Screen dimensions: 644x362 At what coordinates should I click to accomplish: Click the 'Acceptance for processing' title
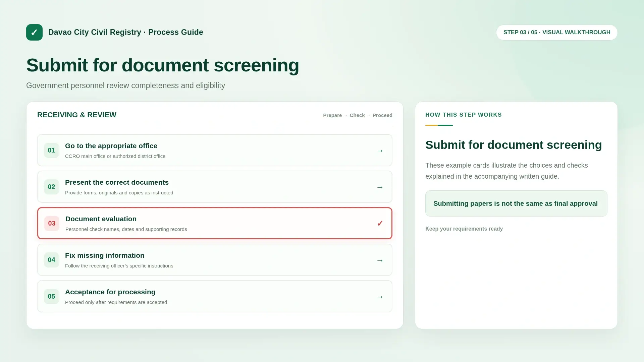[110, 292]
